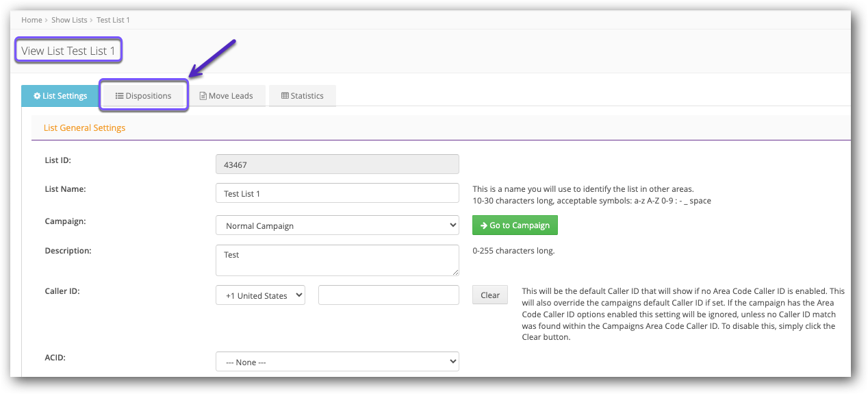The image size is (868, 394).
Task: Click the 'ACID:' label
Action: [55, 358]
